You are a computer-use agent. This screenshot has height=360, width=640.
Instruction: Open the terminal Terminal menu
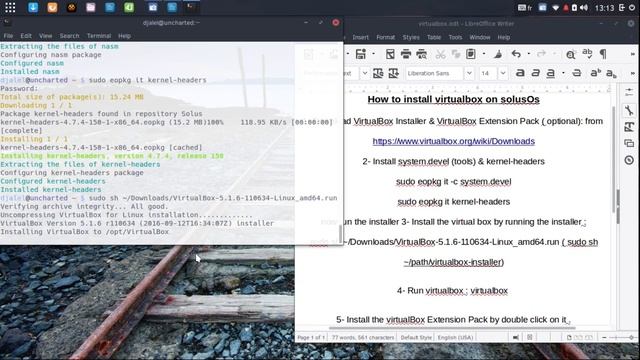[x=99, y=36]
